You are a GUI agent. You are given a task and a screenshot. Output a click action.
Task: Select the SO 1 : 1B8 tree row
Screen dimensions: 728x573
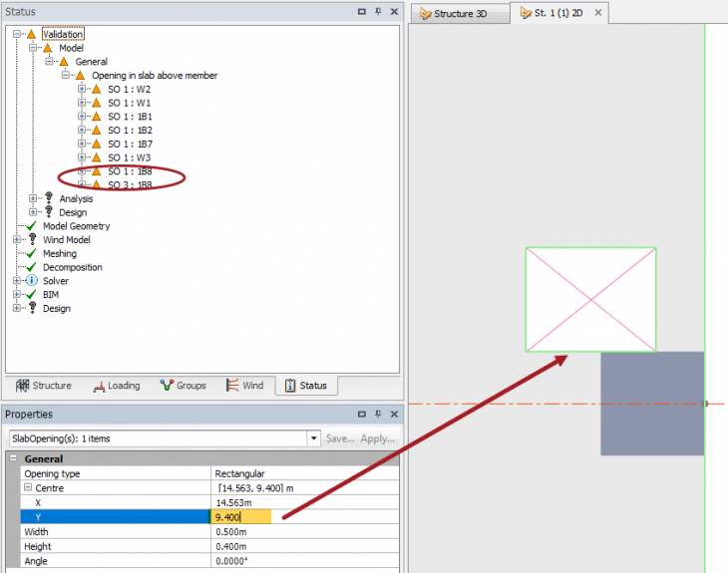pyautogui.click(x=130, y=171)
